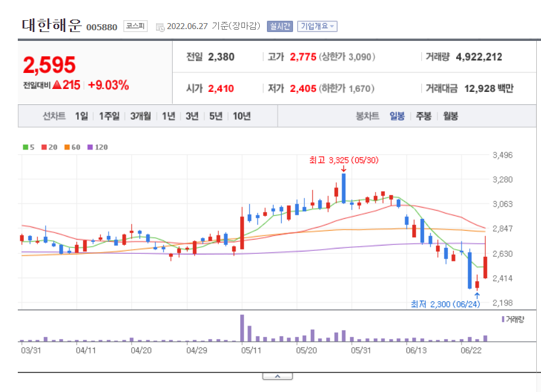Click the 2,198 price axis label
The image size is (541, 392).
click(502, 303)
